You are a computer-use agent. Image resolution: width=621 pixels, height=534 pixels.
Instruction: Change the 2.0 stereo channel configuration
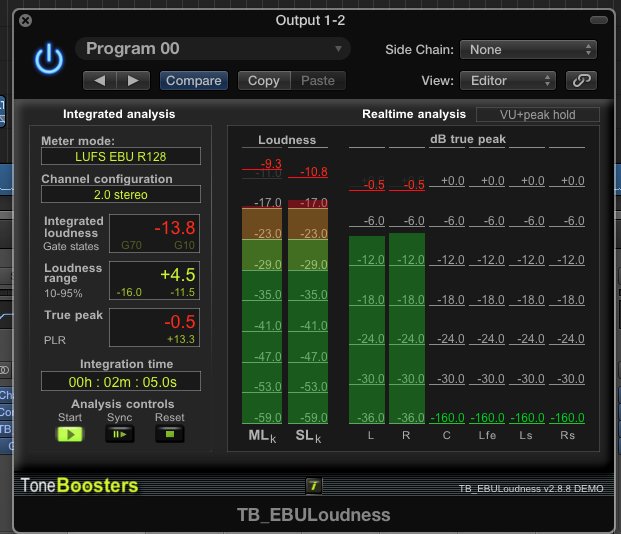pyautogui.click(x=121, y=195)
